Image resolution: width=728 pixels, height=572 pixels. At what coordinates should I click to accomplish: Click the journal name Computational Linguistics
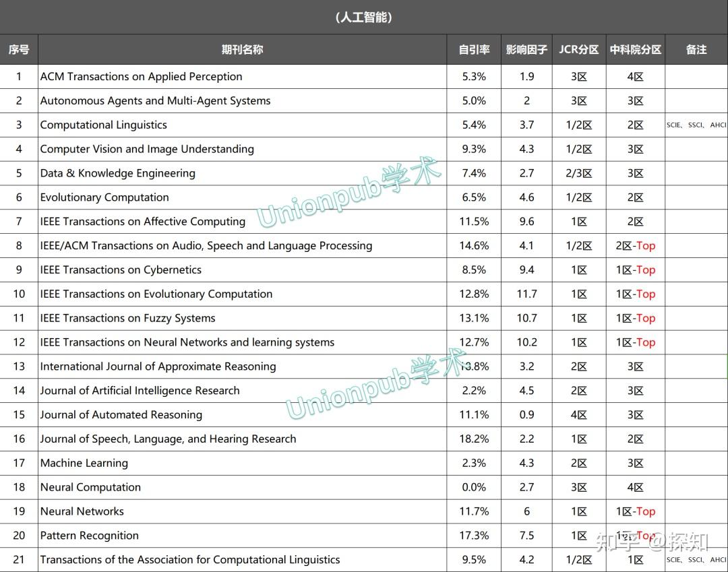click(103, 125)
